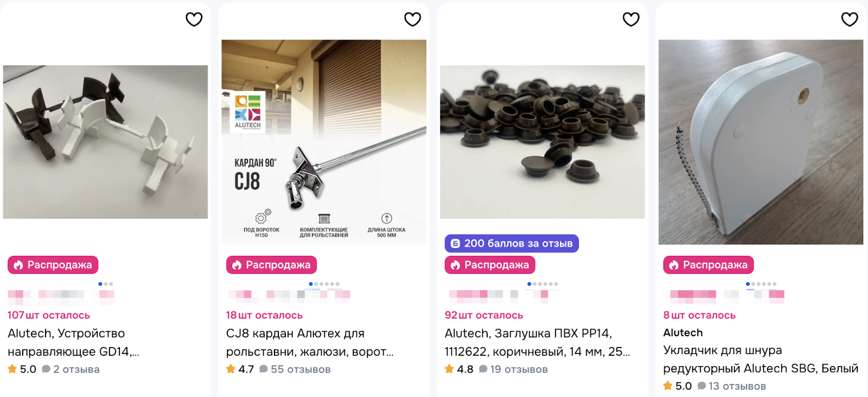Open Укладчик для шнура редукторный title
The height and width of the screenshot is (397, 868).
pos(761,359)
